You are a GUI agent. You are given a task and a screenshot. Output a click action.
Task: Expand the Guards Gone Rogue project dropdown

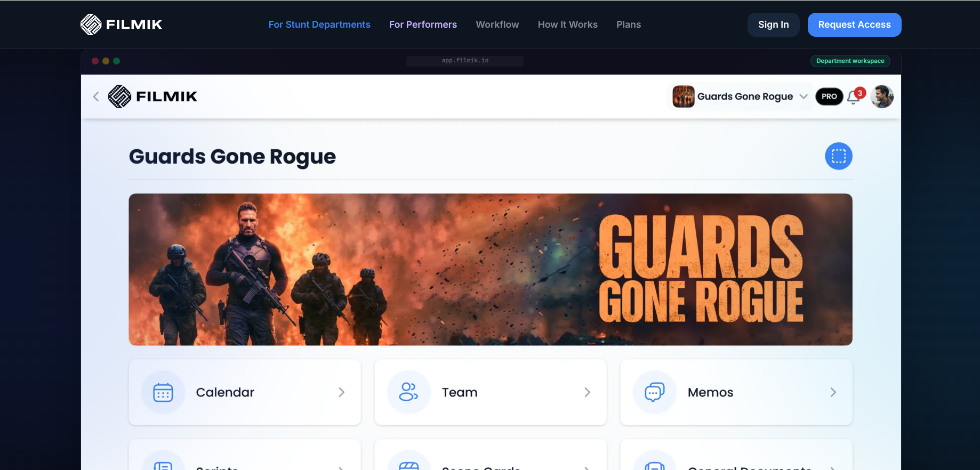804,96
